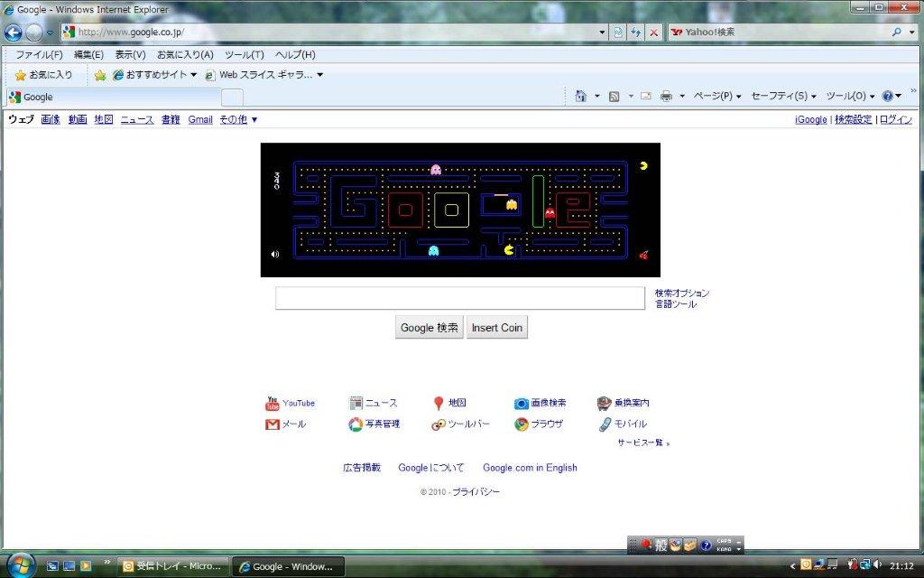Open 検索オプション advanced search link

(x=682, y=294)
